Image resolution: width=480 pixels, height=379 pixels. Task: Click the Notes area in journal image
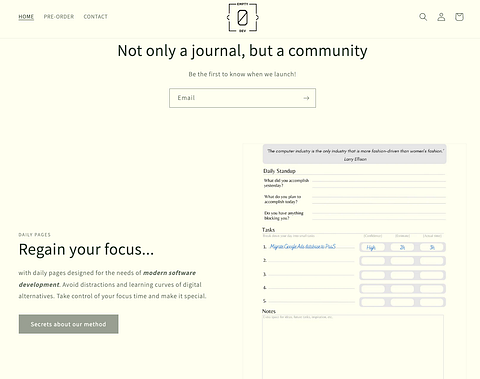tap(353, 347)
